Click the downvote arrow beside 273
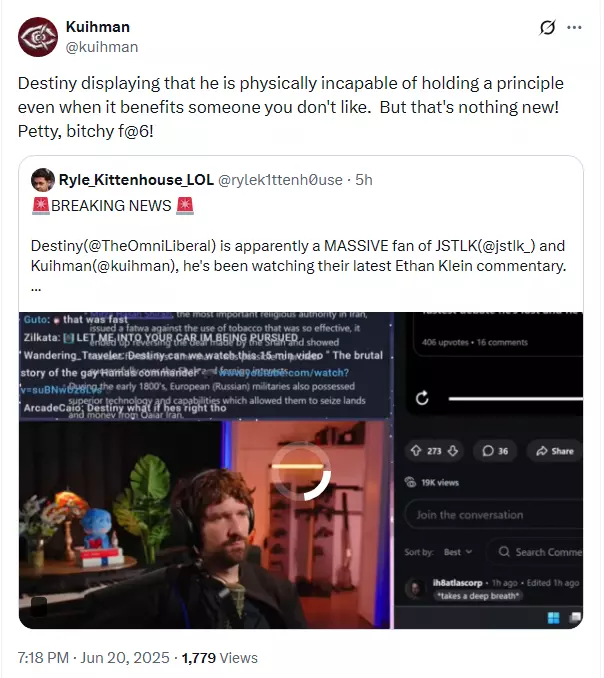Viewport: 604px width, 678px height. [x=453, y=451]
